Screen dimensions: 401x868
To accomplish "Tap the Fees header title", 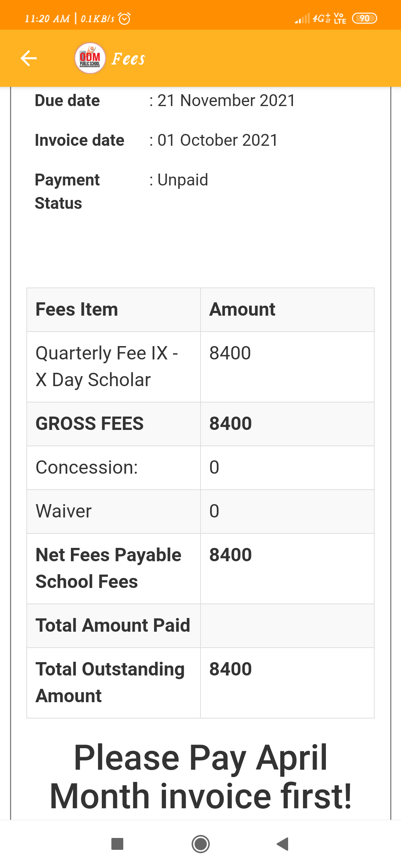I will point(128,59).
